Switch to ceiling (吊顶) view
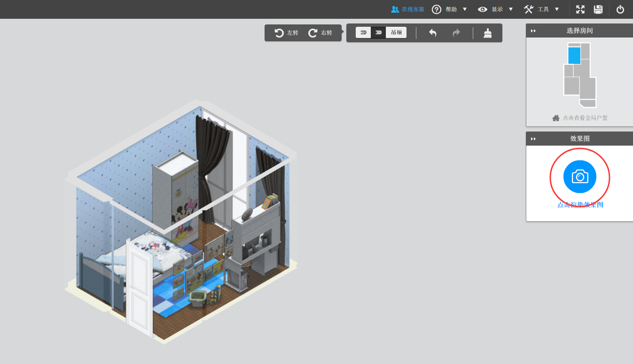Viewport: 633px width, 364px height. 396,33
